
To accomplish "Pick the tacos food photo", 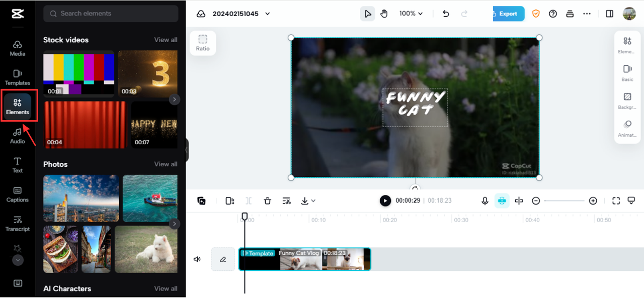I will pyautogui.click(x=61, y=249).
